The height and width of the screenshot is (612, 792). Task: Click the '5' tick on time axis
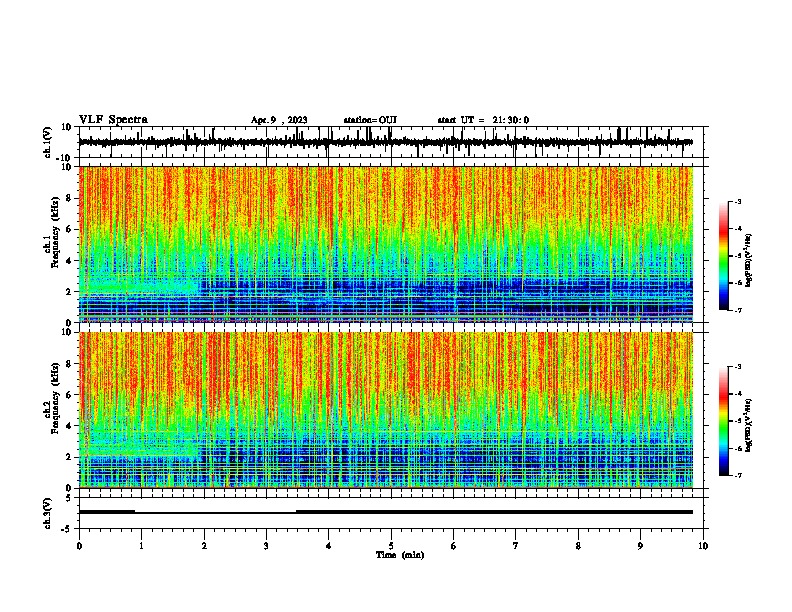pyautogui.click(x=391, y=546)
